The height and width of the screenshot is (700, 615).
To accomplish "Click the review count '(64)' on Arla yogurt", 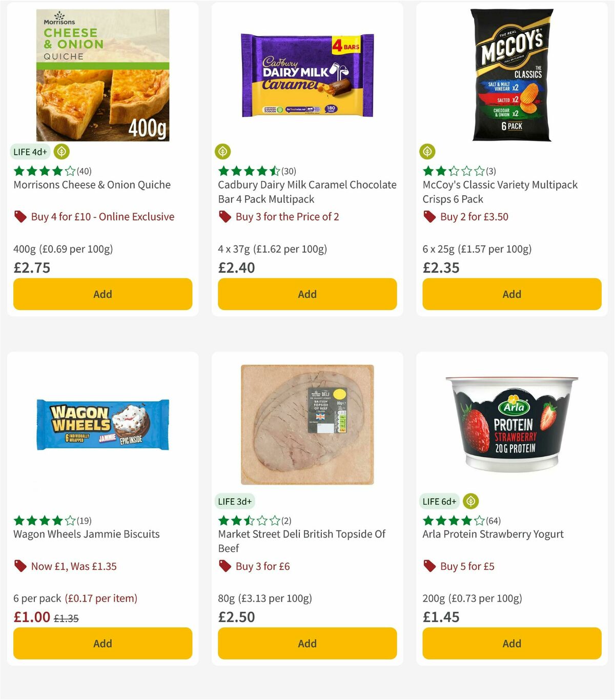I will click(492, 520).
